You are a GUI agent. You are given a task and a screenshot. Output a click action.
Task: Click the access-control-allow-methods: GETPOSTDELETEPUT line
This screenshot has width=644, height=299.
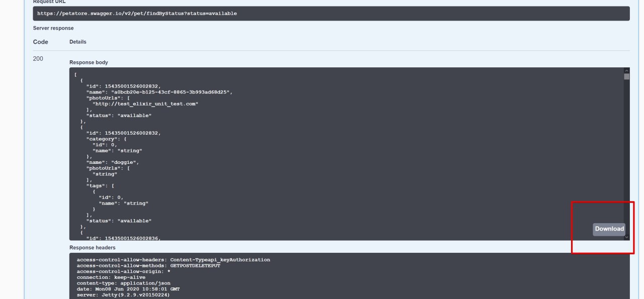click(x=148, y=265)
